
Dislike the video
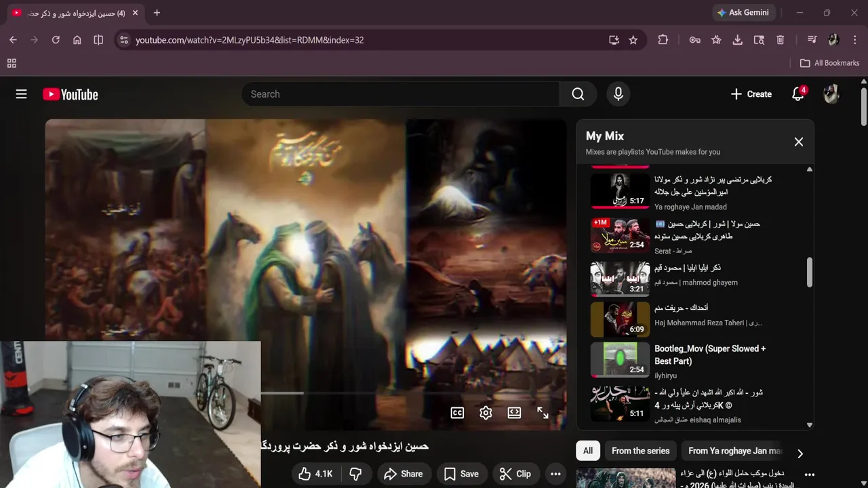(x=355, y=474)
